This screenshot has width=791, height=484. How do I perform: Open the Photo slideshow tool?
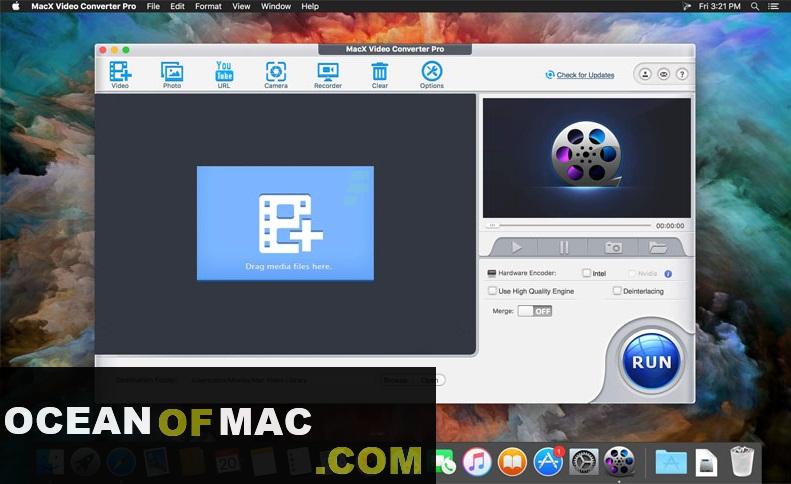point(172,74)
